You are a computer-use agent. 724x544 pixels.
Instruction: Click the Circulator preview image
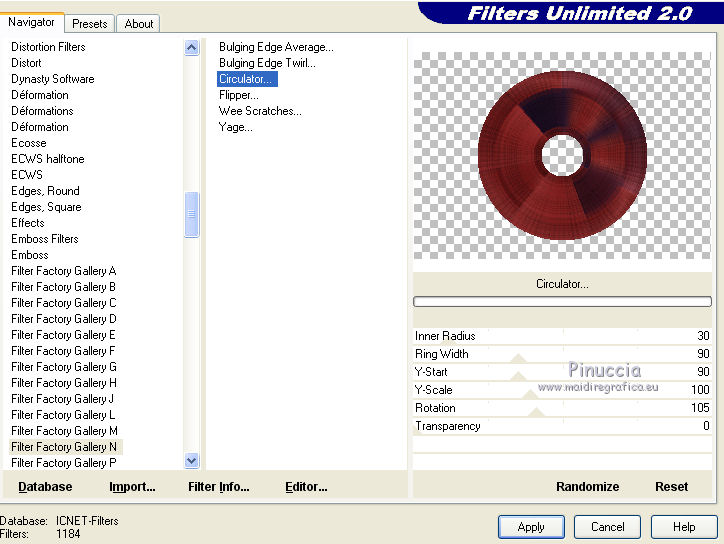[x=562, y=155]
